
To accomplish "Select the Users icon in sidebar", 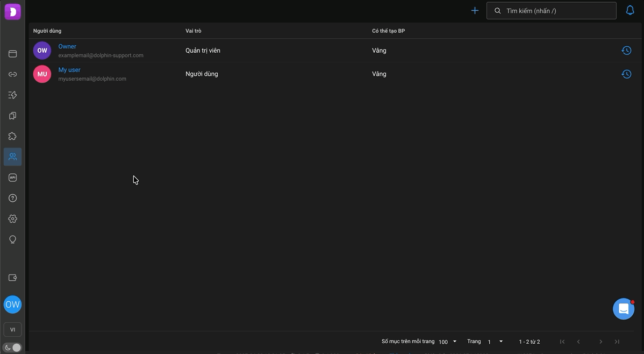I will [13, 157].
